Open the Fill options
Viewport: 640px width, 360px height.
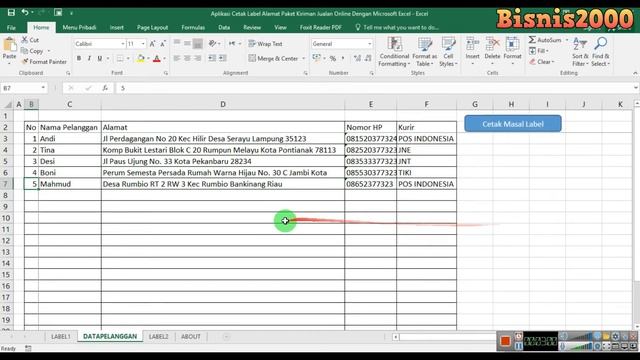coord(539,51)
